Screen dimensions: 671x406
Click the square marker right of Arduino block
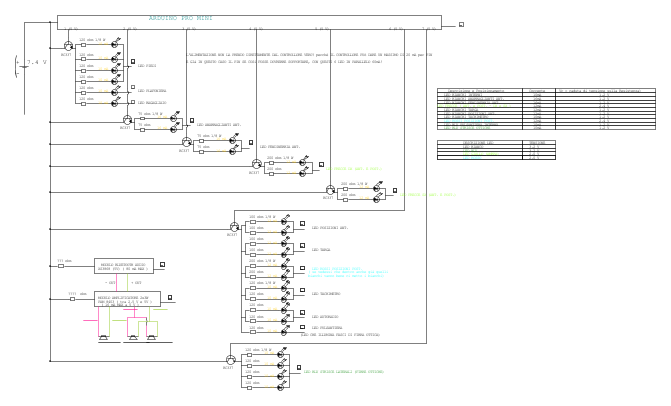(x=461, y=24)
